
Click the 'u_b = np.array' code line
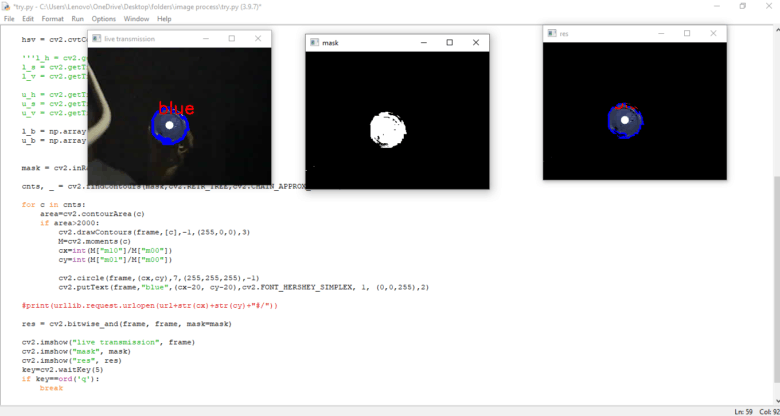click(x=54, y=141)
